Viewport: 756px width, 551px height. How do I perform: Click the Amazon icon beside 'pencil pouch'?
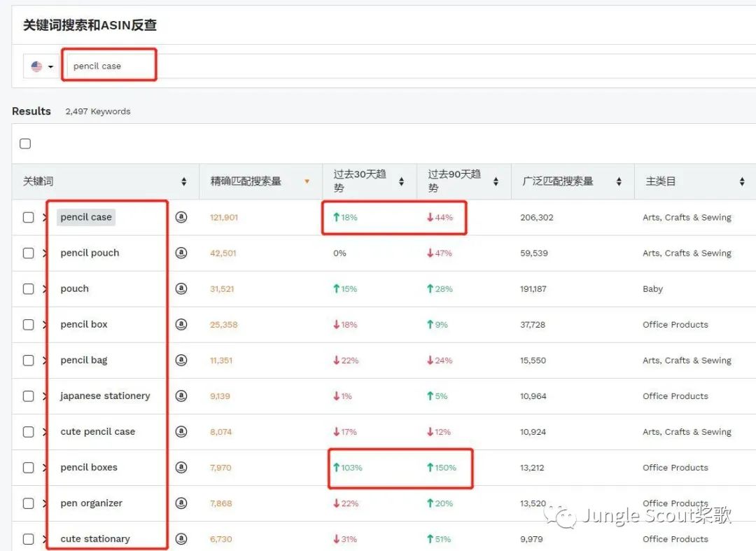click(181, 253)
